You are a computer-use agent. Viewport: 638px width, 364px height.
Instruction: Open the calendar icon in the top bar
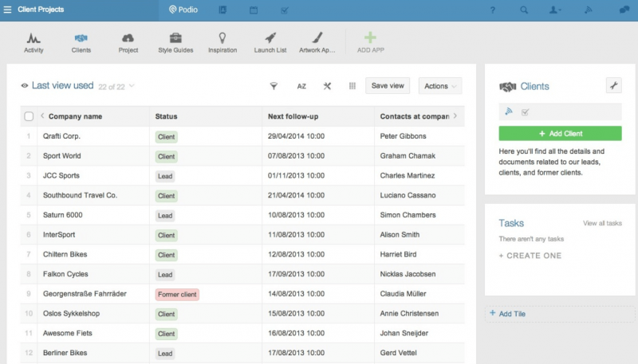pos(254,10)
